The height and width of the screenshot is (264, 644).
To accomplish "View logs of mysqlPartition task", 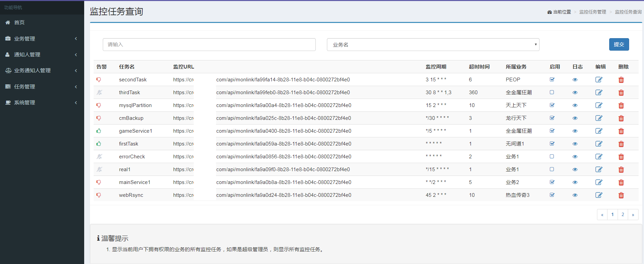I will tap(575, 105).
